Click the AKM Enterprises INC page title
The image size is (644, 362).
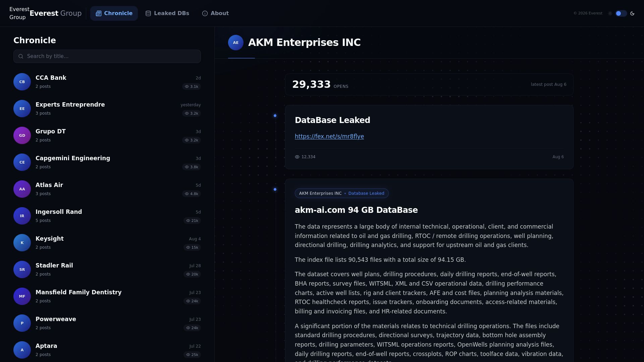coord(304,43)
